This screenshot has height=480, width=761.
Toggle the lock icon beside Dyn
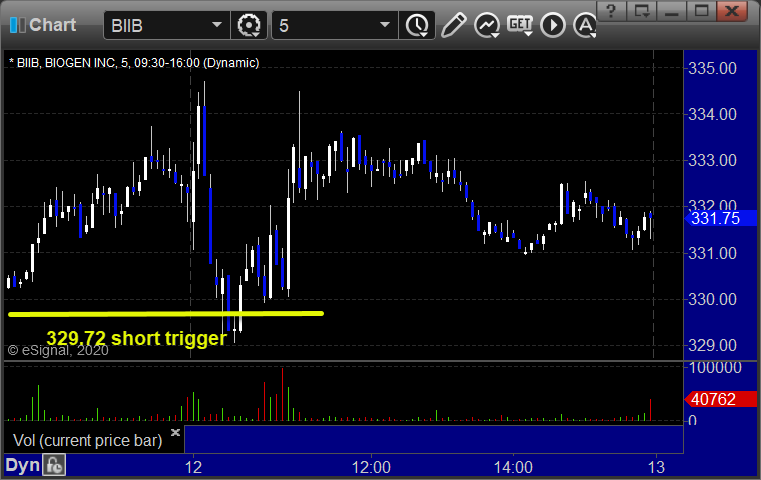54,465
